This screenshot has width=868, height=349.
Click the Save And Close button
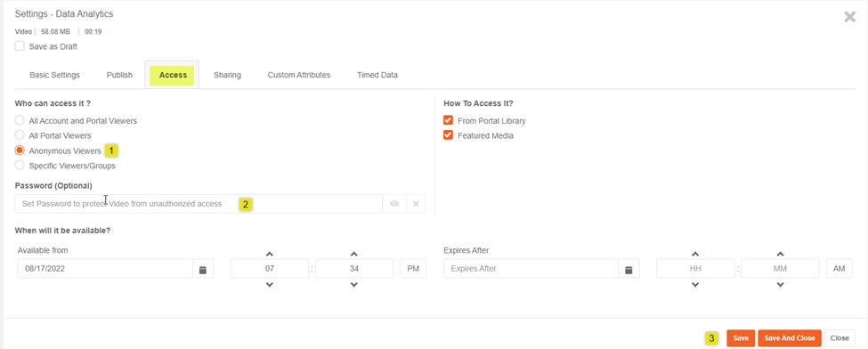pyautogui.click(x=790, y=338)
